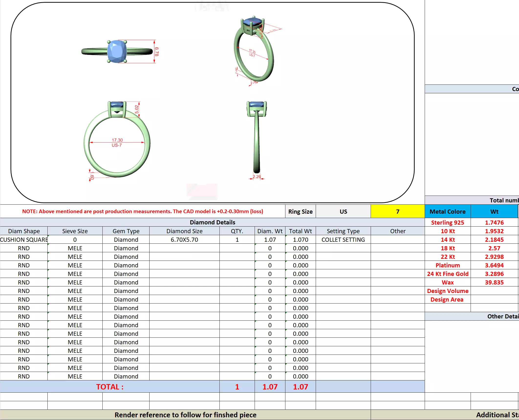
Task: Click the Platinum metal label cell
Action: click(447, 265)
